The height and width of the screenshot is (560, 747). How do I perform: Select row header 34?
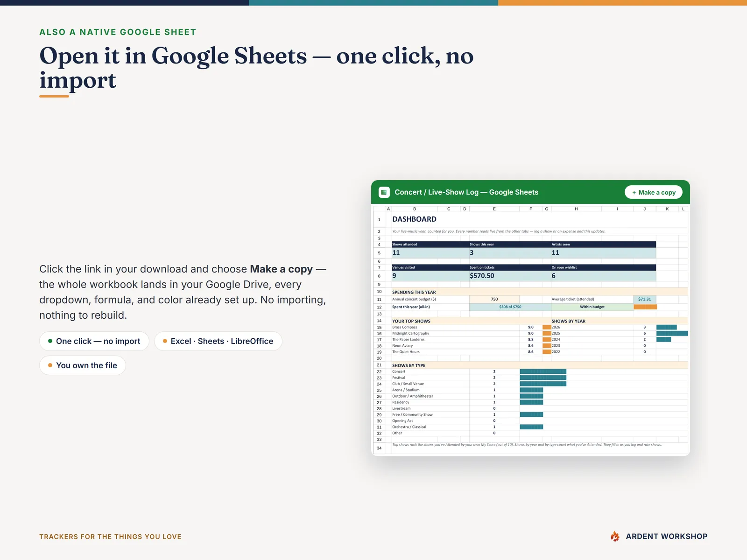[x=379, y=448]
